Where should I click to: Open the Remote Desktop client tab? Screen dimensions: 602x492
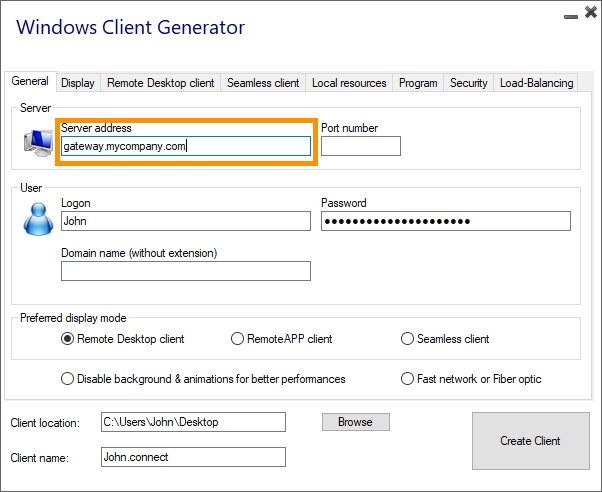click(x=160, y=83)
